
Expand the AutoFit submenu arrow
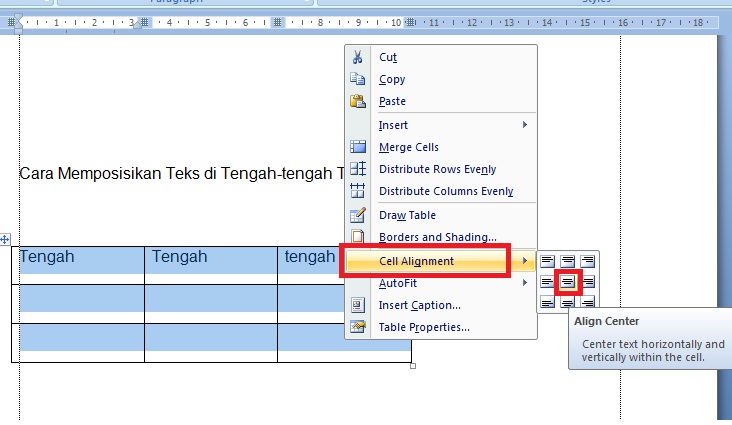[x=525, y=283]
